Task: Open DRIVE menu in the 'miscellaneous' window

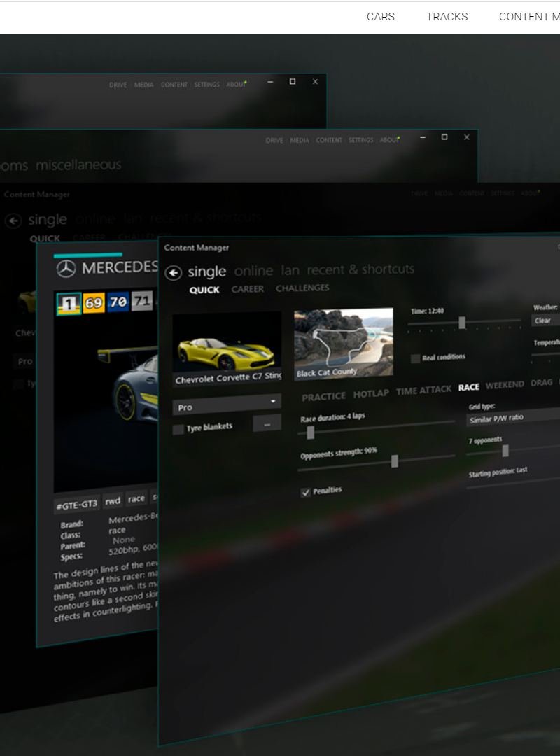Action: 274,140
